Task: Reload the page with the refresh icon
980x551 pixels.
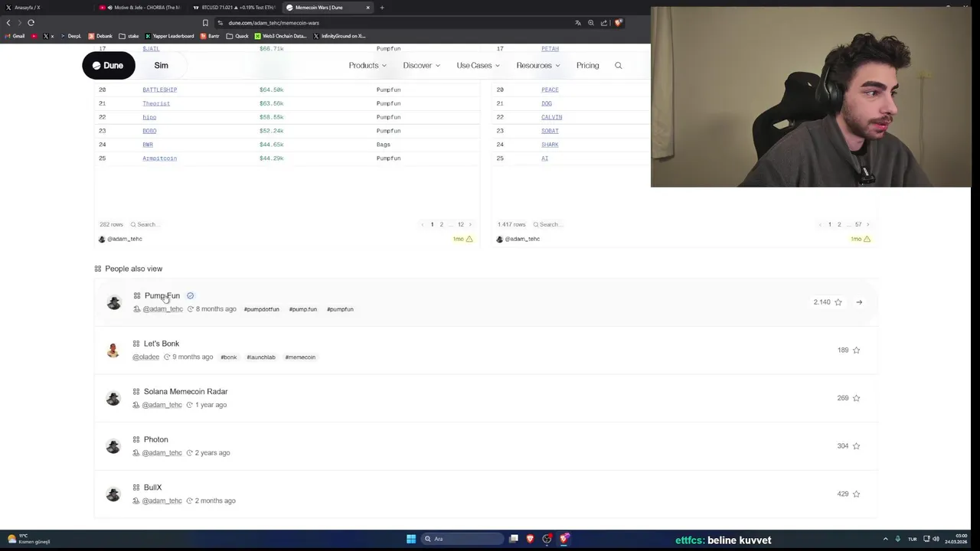Action: pyautogui.click(x=31, y=23)
